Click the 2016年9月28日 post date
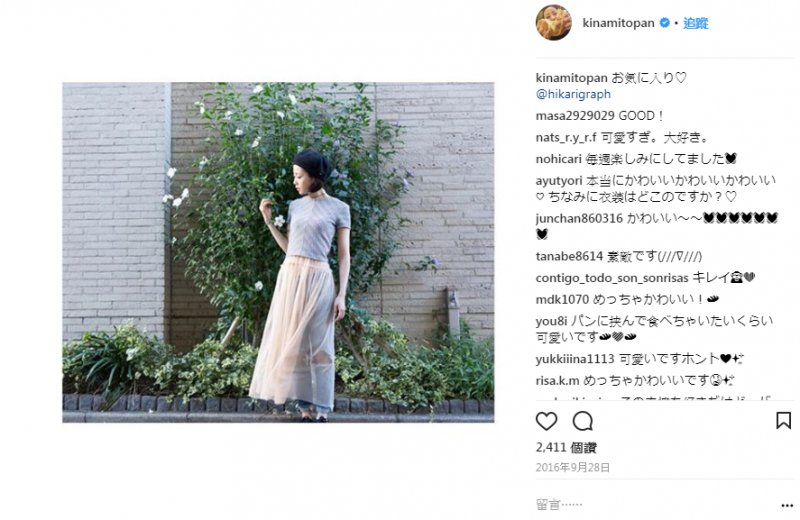This screenshot has height=520, width=800. point(572,467)
